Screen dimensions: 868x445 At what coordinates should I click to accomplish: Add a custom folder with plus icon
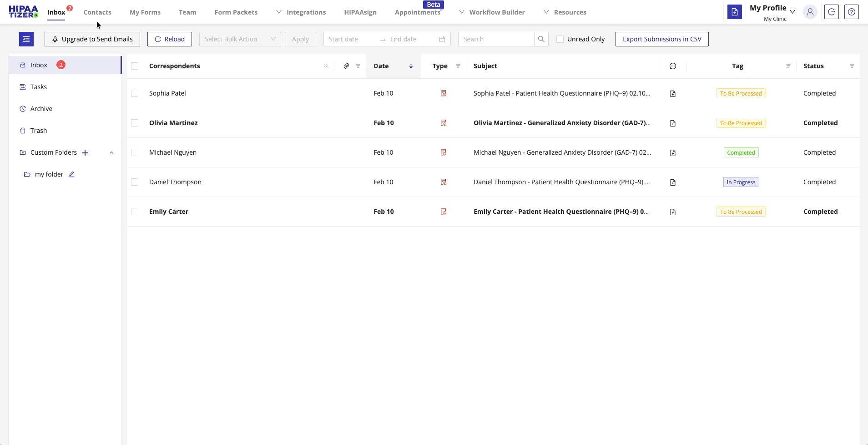coord(85,153)
